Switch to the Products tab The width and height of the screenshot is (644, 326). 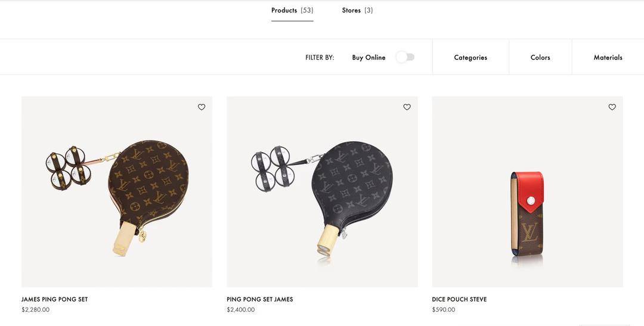(x=292, y=11)
